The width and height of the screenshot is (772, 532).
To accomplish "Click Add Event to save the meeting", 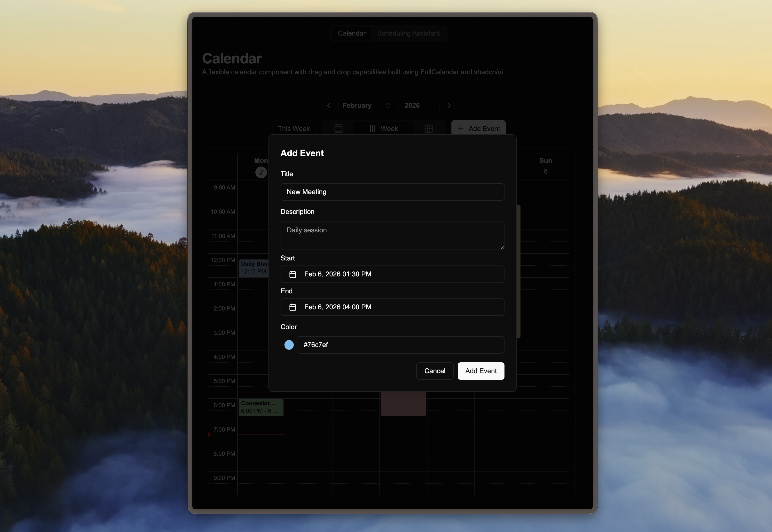I will click(481, 371).
